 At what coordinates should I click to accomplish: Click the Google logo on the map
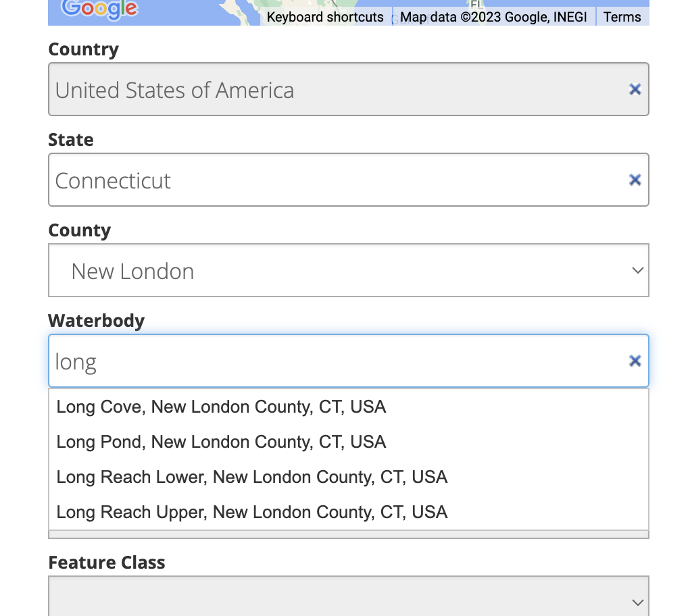coord(99,9)
